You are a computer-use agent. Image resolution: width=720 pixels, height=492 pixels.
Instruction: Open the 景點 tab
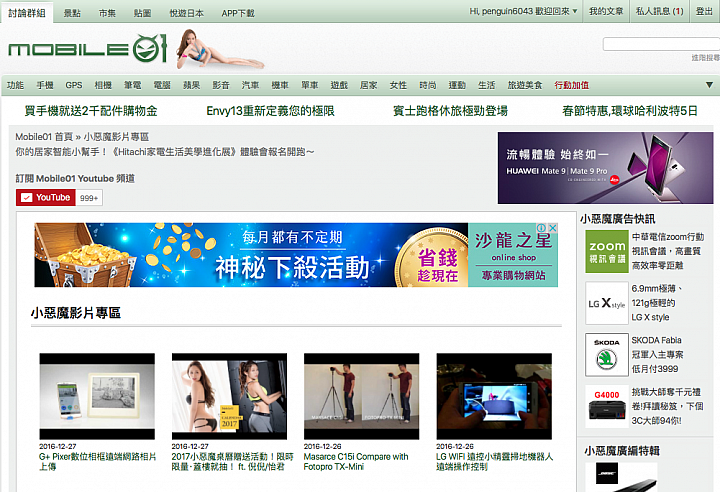tap(72, 13)
